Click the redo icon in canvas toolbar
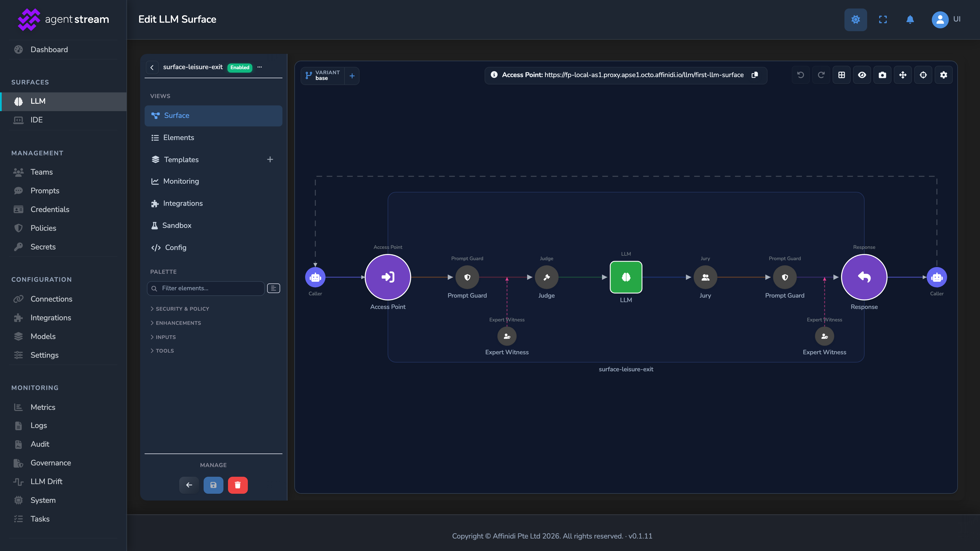980x551 pixels. (x=821, y=75)
